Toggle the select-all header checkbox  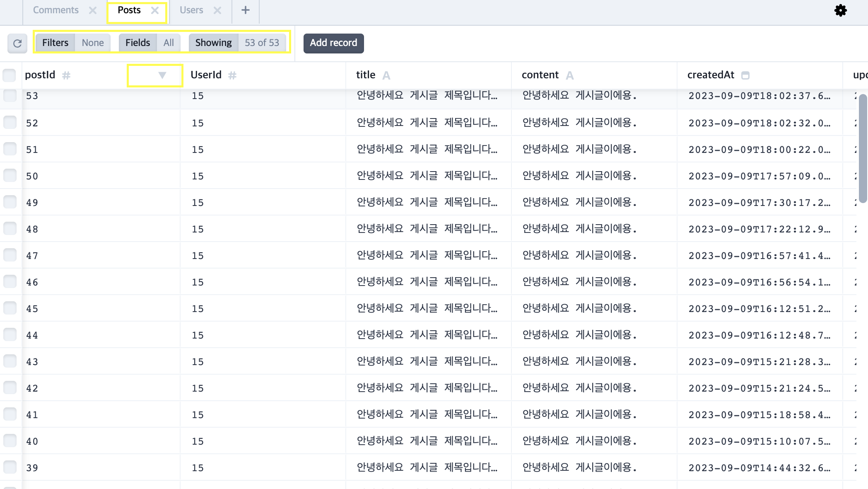9,75
